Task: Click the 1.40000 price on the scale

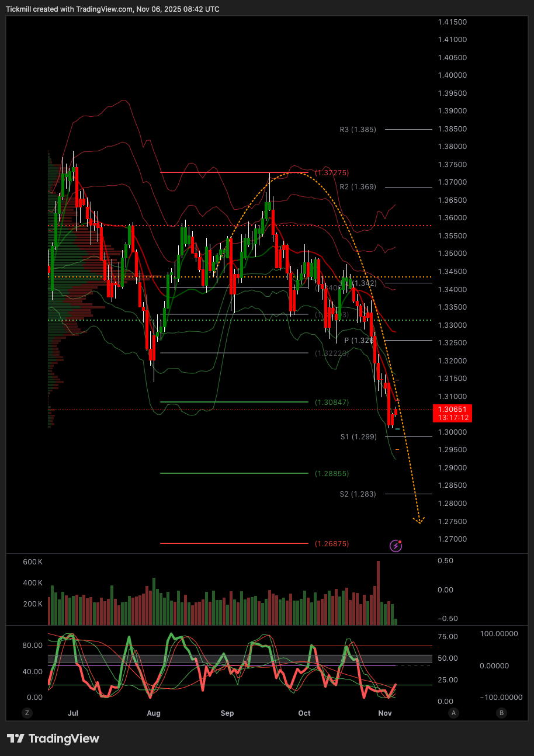Action: (452, 75)
